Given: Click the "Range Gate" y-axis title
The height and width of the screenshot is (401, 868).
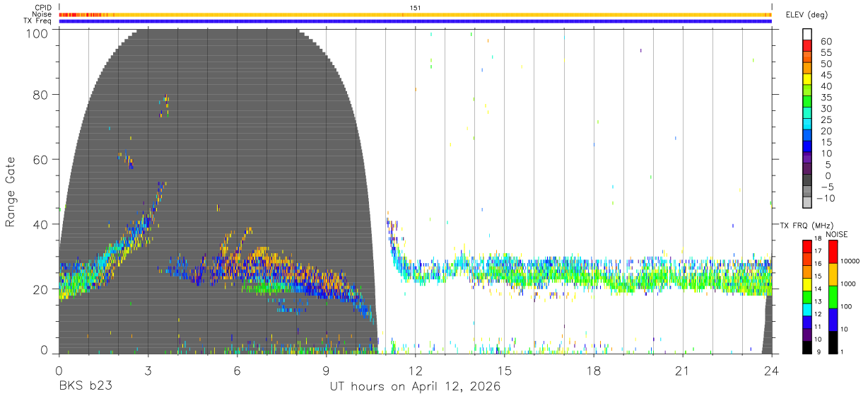Looking at the screenshot, I should (x=11, y=192).
